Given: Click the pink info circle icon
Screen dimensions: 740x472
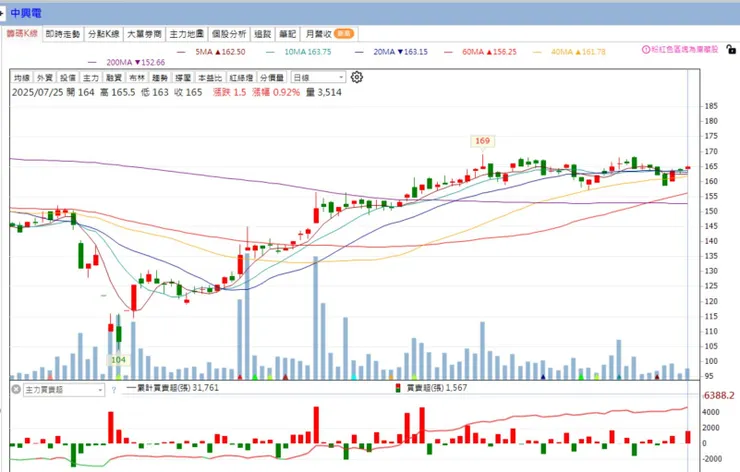Looking at the screenshot, I should pos(646,50).
